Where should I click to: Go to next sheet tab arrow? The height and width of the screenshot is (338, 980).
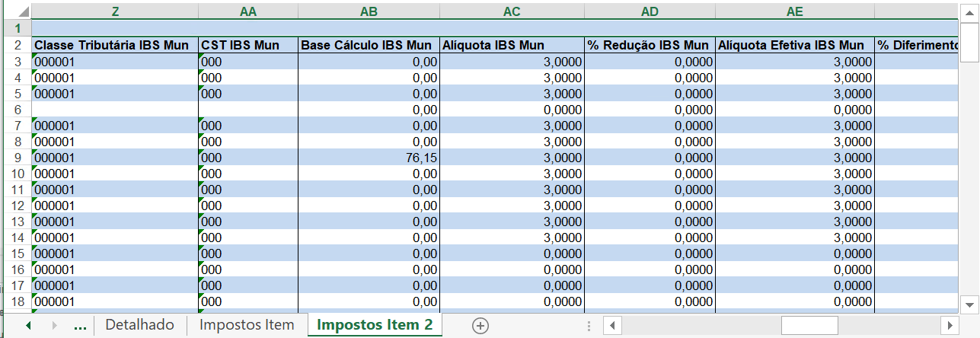(54, 325)
